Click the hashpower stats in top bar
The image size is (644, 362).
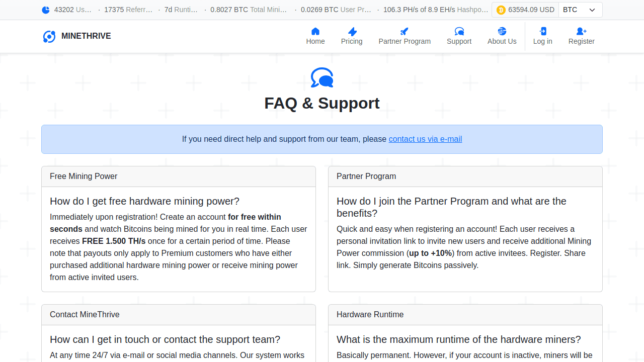click(436, 10)
